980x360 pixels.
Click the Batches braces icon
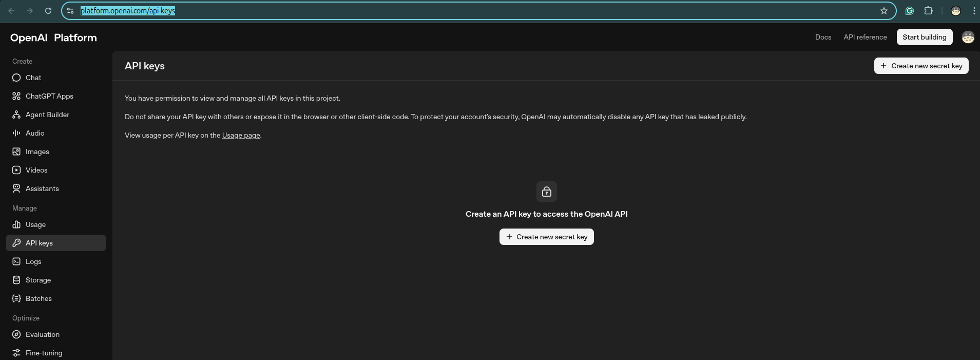[16, 298]
